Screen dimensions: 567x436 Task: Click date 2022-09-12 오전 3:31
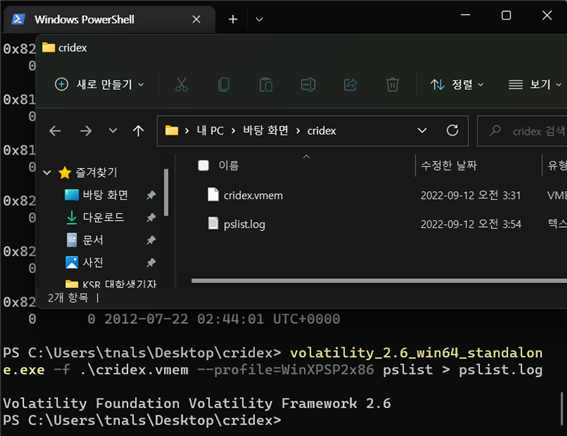click(470, 196)
